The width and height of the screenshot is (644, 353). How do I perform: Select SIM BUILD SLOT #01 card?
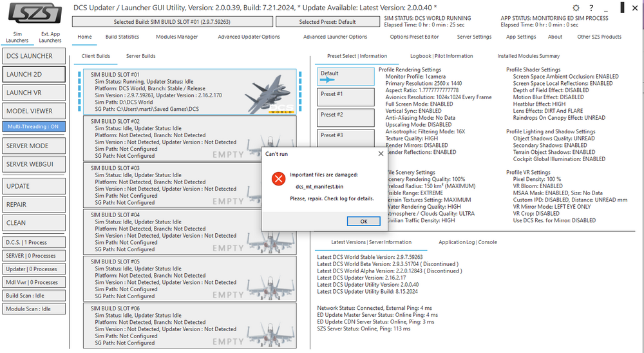[x=190, y=91]
